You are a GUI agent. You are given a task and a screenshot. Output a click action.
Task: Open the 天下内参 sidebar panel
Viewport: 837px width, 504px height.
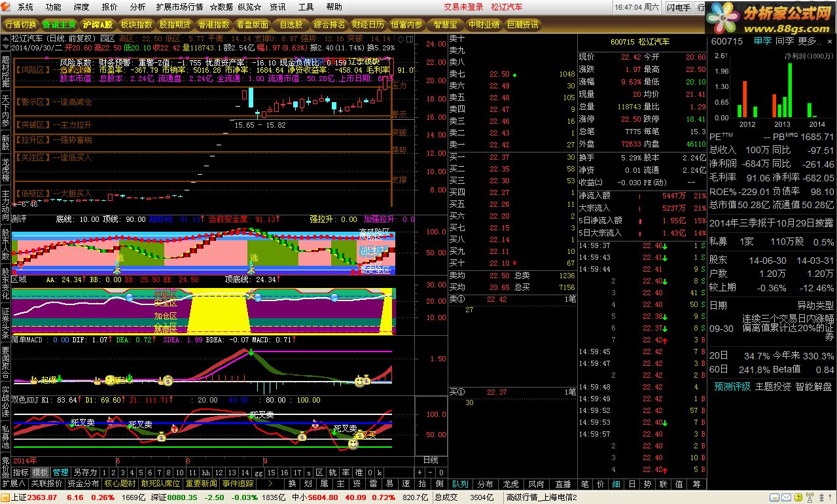[5, 110]
